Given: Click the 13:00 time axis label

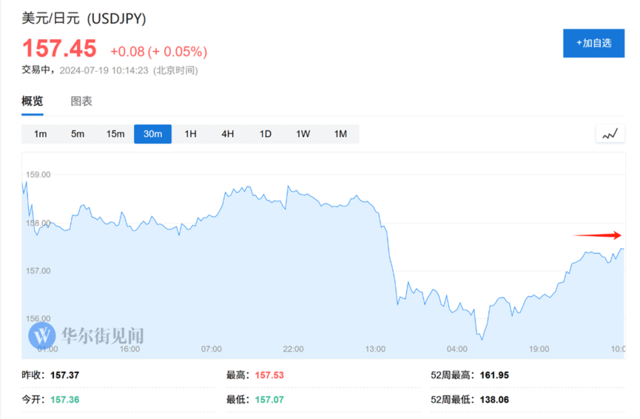Looking at the screenshot, I should [x=375, y=349].
